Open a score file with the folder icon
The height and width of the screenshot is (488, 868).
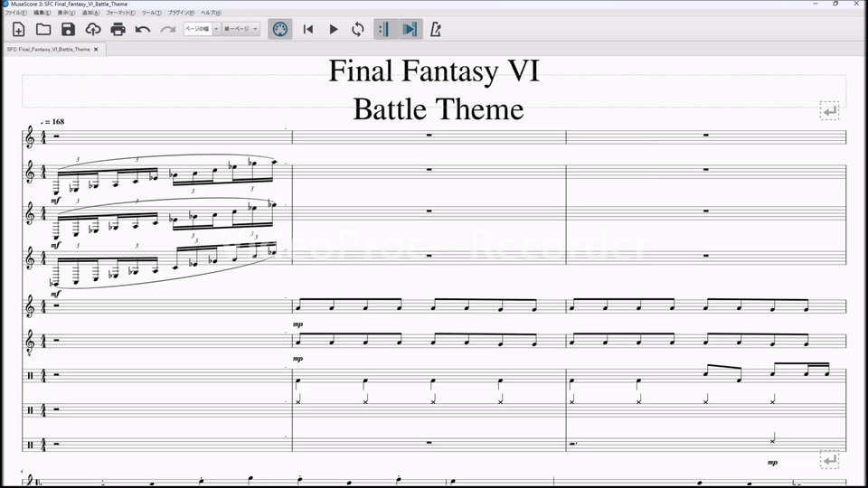tap(43, 29)
